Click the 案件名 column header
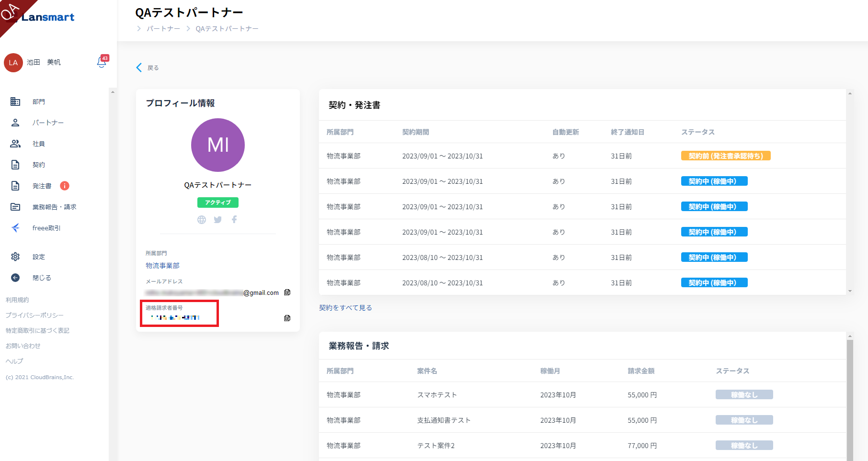 [x=427, y=371]
